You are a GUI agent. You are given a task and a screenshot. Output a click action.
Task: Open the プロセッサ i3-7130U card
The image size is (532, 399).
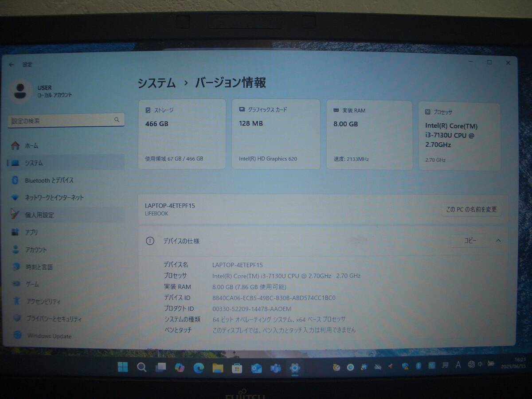[459, 137]
